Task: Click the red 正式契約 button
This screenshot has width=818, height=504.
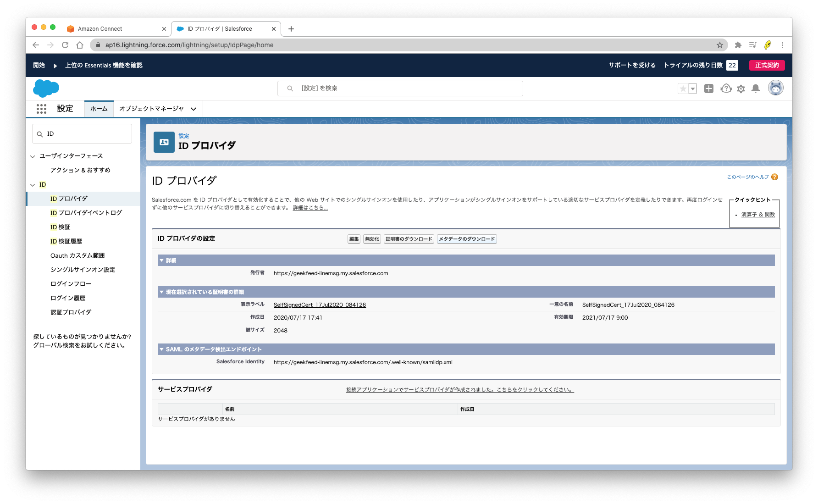Action: (x=767, y=65)
